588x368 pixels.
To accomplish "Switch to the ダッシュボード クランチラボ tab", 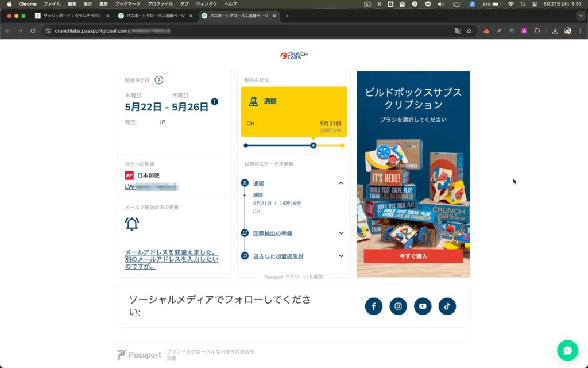I will coord(71,16).
